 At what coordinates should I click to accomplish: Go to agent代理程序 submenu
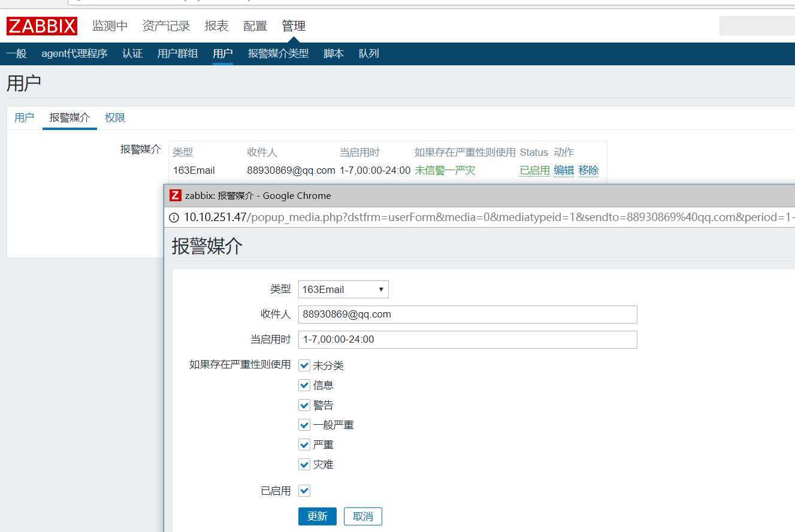[74, 53]
